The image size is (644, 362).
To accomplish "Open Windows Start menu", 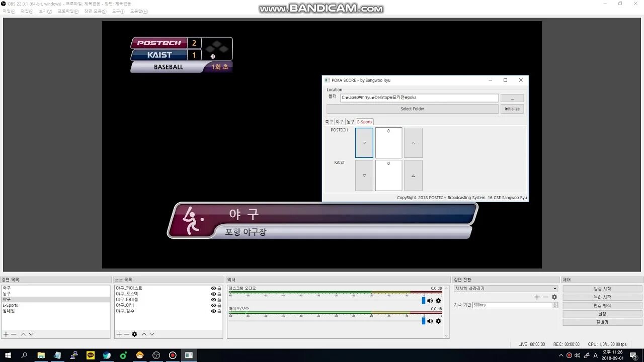I will (x=8, y=355).
